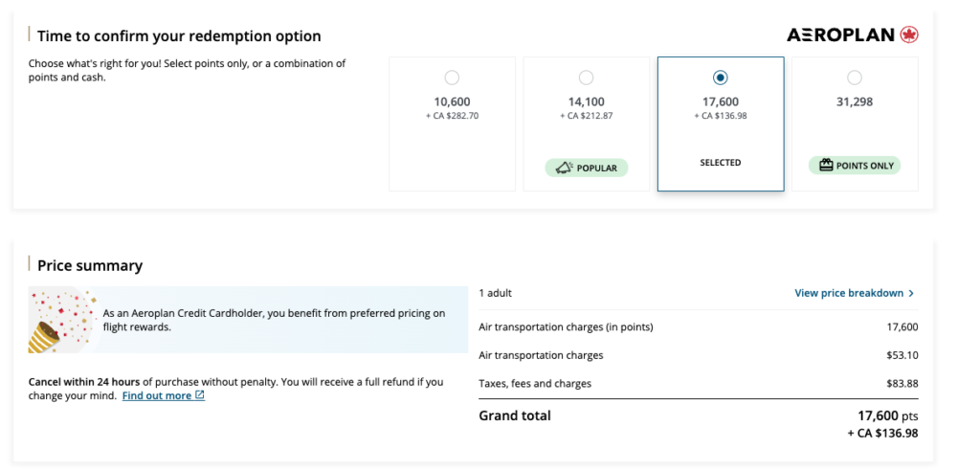Image resolution: width=980 pixels, height=472 pixels.
Task: Click the SELECTED label in 17,600 card
Action: (720, 163)
